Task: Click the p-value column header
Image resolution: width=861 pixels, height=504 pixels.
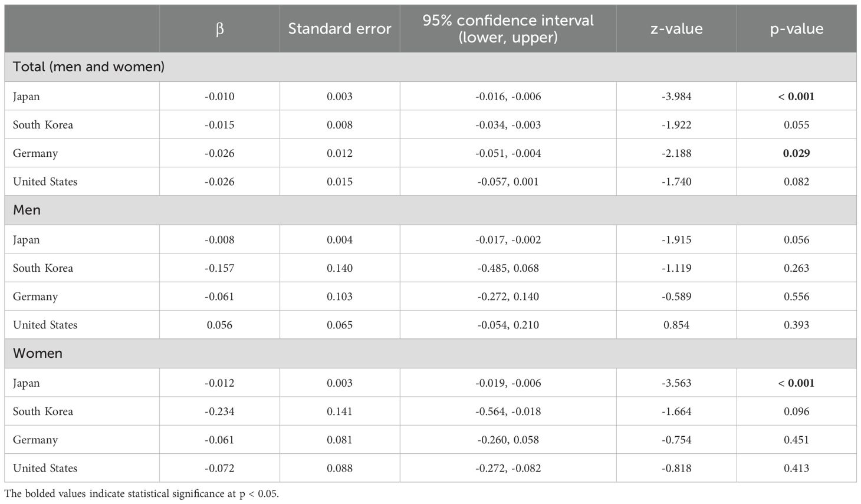Action: [796, 29]
